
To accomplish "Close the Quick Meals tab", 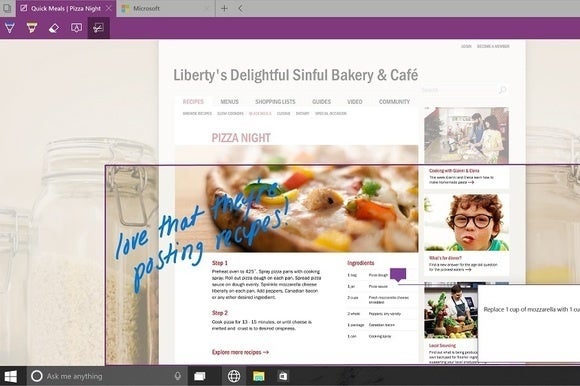I will (108, 8).
